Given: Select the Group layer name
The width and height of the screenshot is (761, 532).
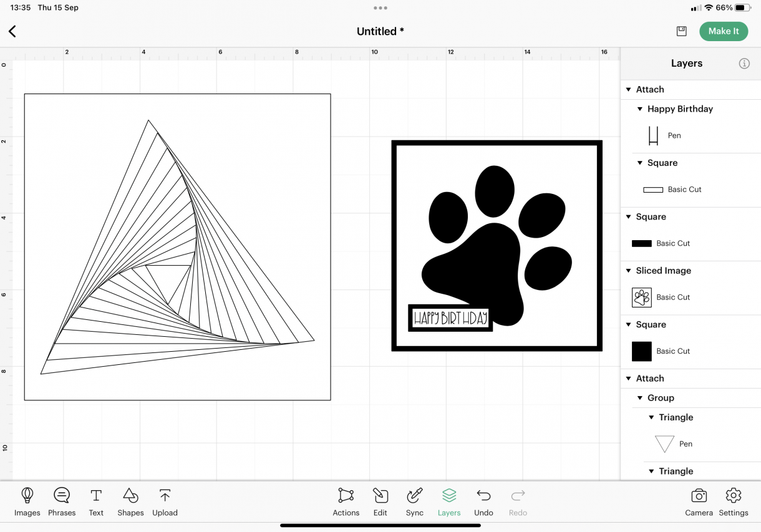Looking at the screenshot, I should coord(661,399).
